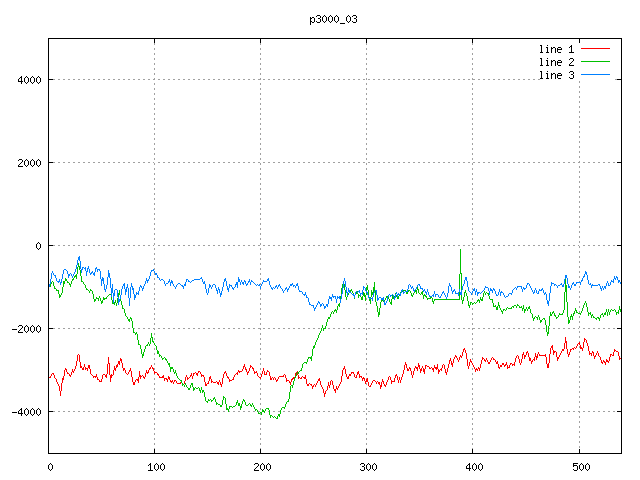Image resolution: width=640 pixels, height=480 pixels.
Task: Click the red line sample in legend
Action: (x=595, y=49)
